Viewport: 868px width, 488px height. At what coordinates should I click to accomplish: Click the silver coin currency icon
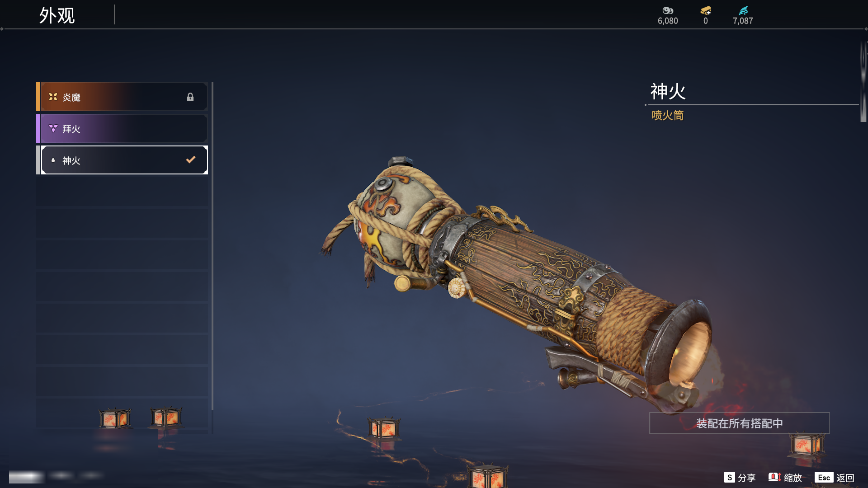(x=668, y=10)
